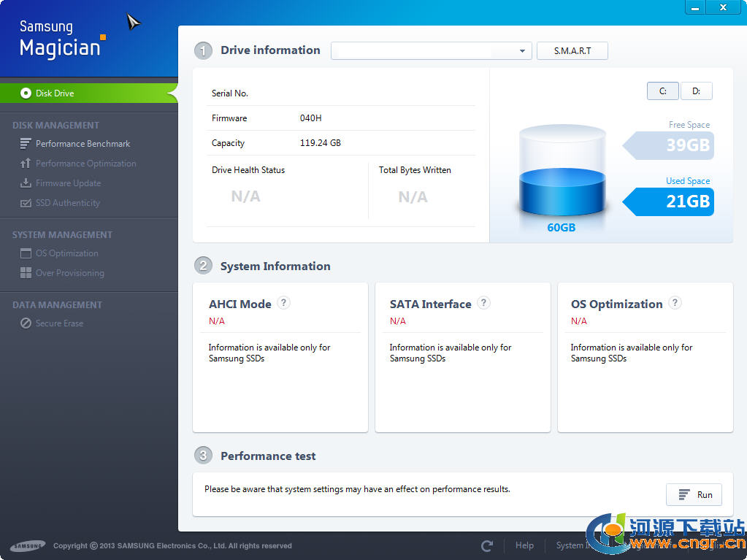Open the Secure Erase tool
The height and width of the screenshot is (560, 747).
coord(59,323)
